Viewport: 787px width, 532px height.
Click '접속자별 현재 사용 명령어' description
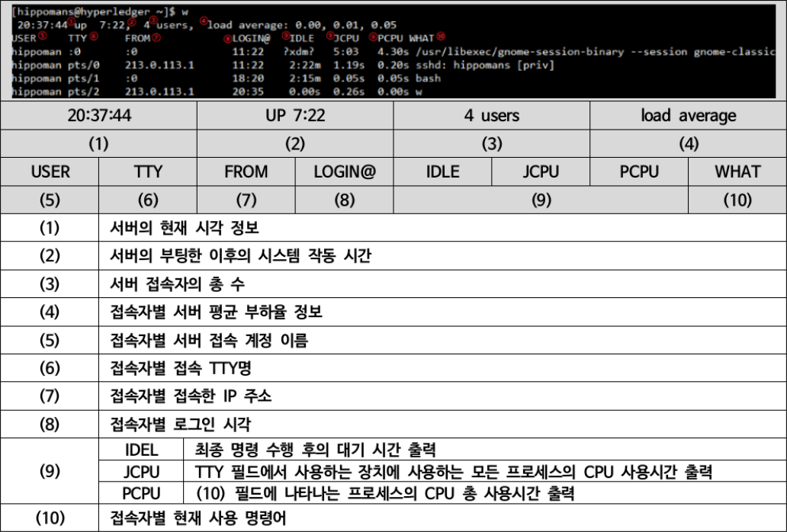(x=198, y=518)
